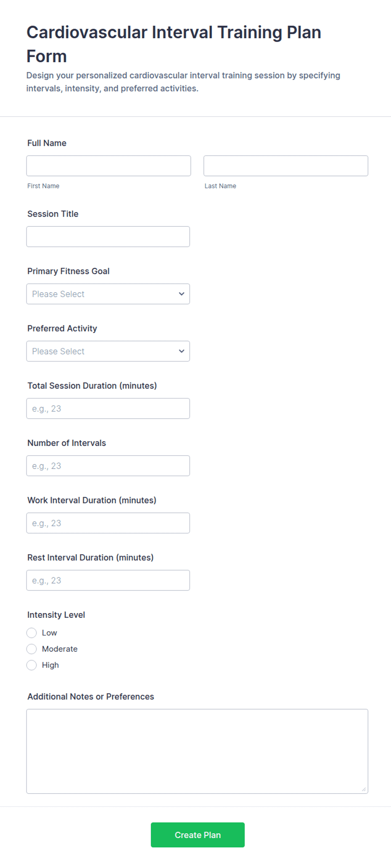391x868 pixels.
Task: Focus the Work Interval Duration field
Action: click(x=108, y=523)
